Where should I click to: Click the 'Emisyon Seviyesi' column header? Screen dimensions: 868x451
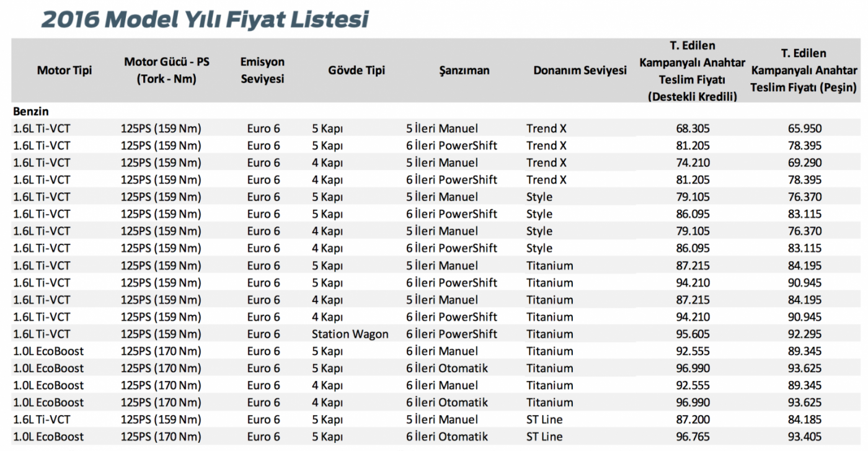(x=262, y=70)
